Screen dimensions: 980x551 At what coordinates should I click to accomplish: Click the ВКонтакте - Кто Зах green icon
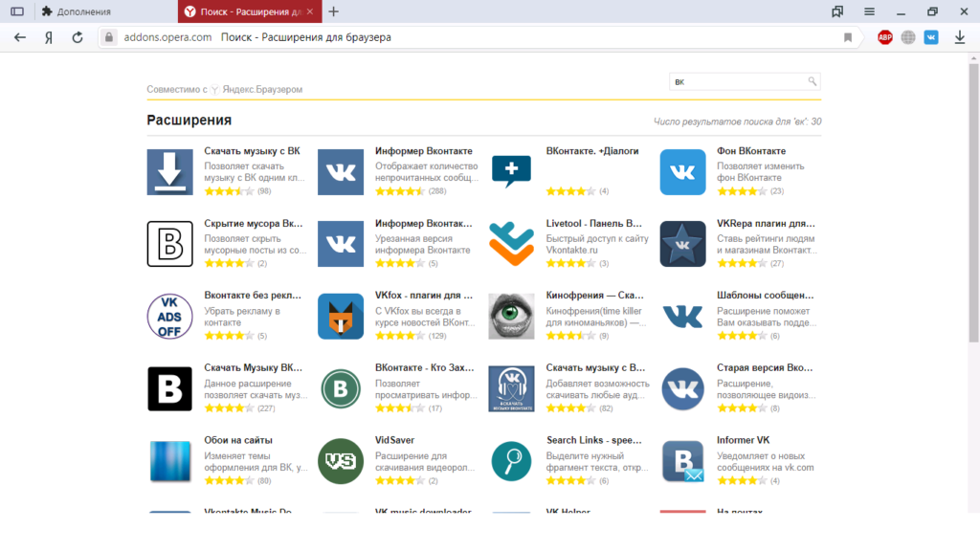pyautogui.click(x=341, y=388)
